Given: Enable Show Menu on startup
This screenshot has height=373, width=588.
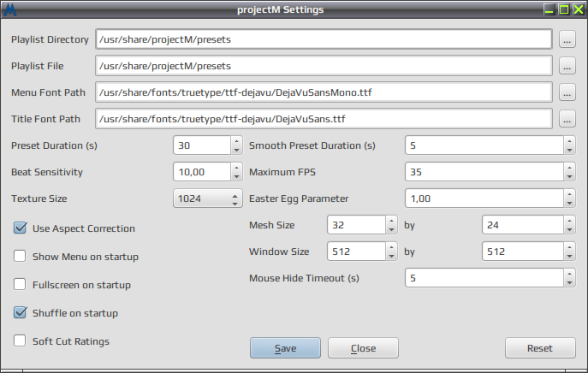Looking at the screenshot, I should point(20,256).
